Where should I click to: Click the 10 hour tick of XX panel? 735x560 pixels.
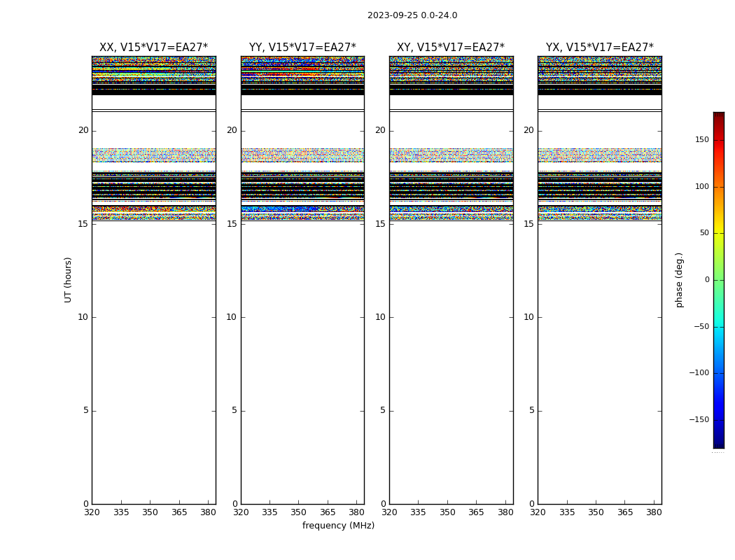pos(83,317)
